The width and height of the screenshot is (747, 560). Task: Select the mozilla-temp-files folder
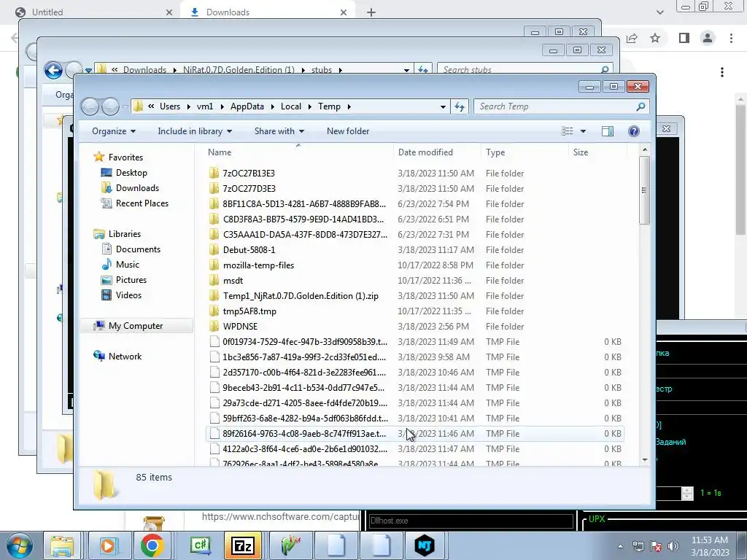point(258,265)
